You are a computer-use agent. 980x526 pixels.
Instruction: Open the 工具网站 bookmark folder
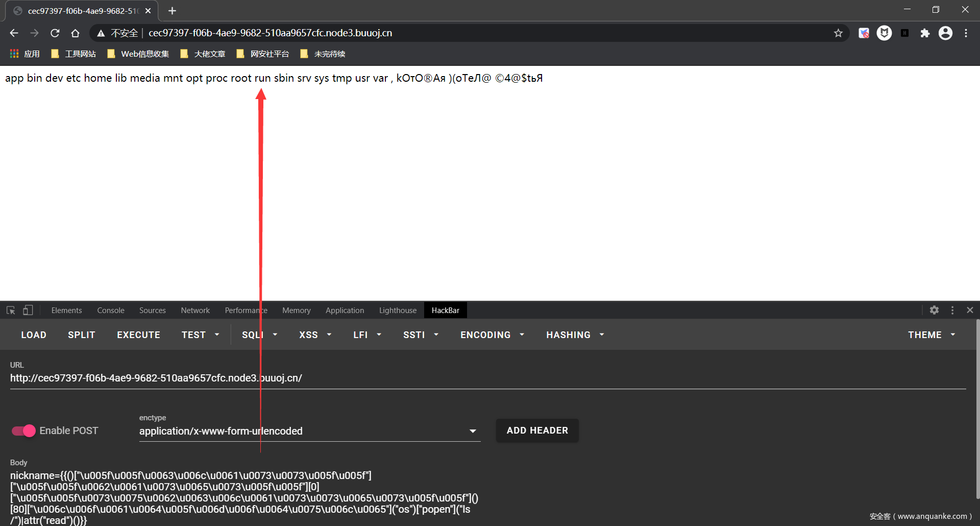tap(74, 54)
